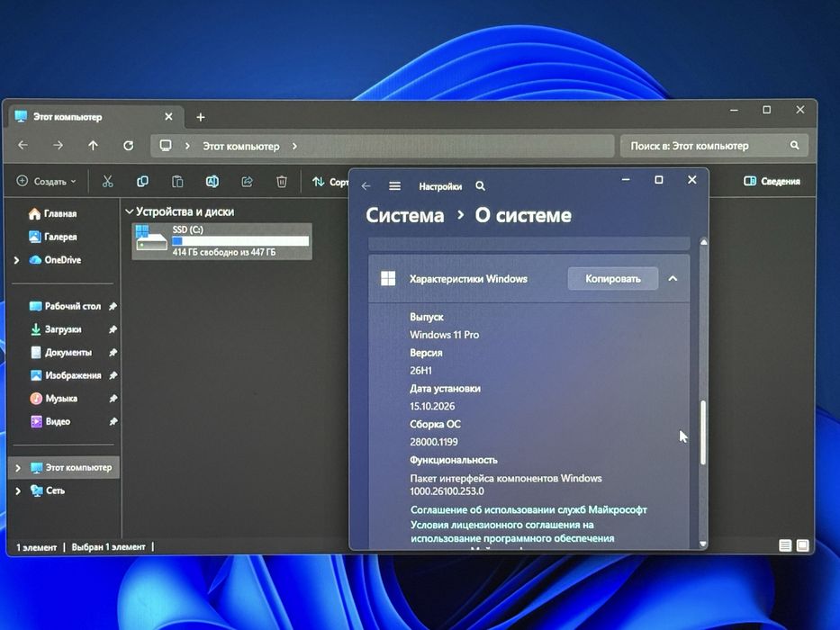Click the Cut scissors icon in Explorer toolbar
Screen dimensions: 840x630
[108, 182]
